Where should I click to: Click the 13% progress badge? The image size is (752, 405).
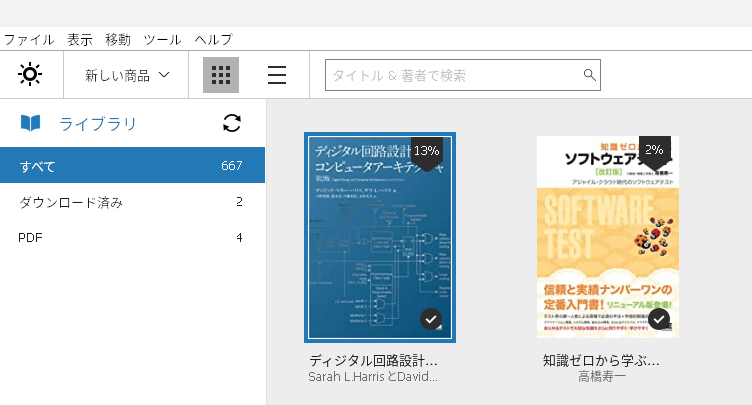[426, 154]
